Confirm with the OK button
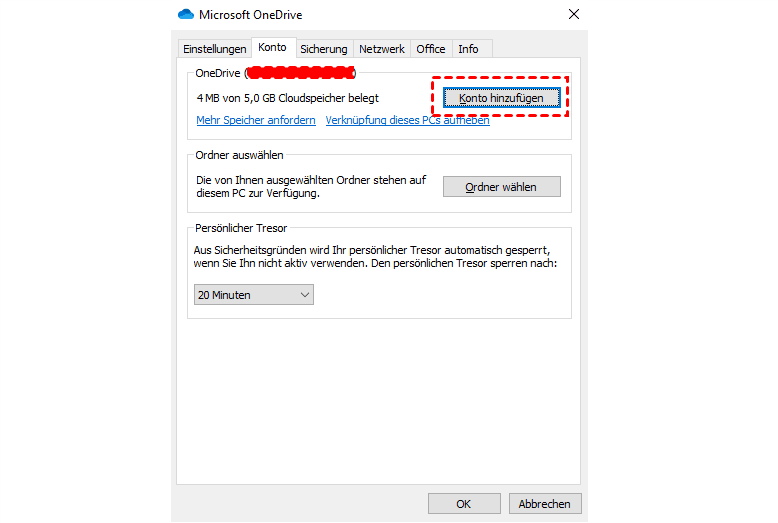The height and width of the screenshot is (523, 778). (464, 504)
